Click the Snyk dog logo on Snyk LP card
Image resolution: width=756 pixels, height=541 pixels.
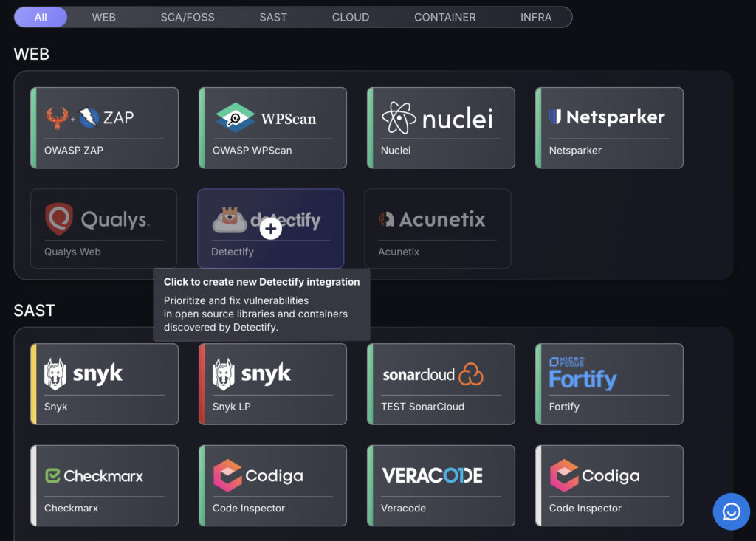(224, 373)
